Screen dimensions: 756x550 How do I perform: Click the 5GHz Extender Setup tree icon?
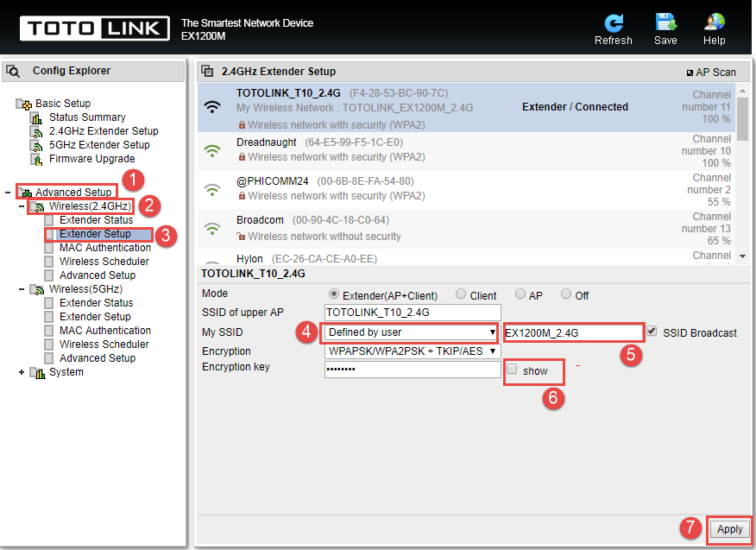36,145
